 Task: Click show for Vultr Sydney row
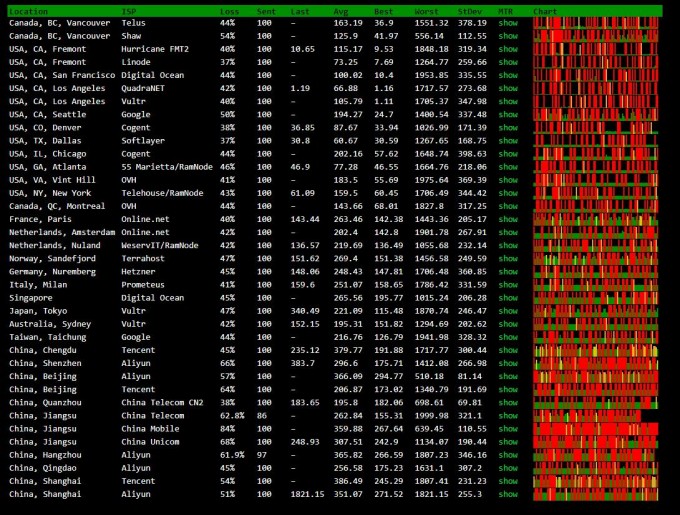[508, 324]
